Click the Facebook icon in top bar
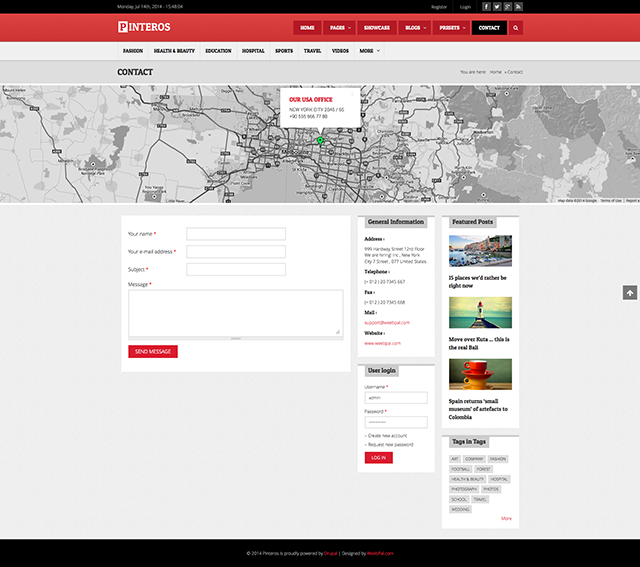Screen dimensions: 640x567 pyautogui.click(x=487, y=6)
